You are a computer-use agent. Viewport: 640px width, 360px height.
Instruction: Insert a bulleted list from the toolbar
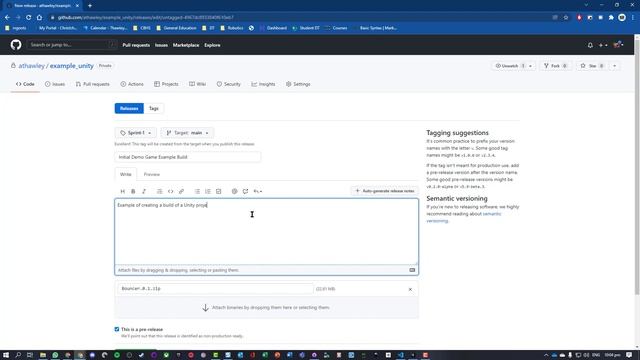(x=197, y=191)
